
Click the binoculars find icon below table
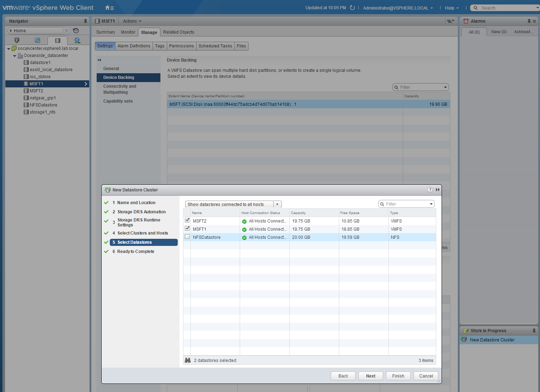point(188,360)
